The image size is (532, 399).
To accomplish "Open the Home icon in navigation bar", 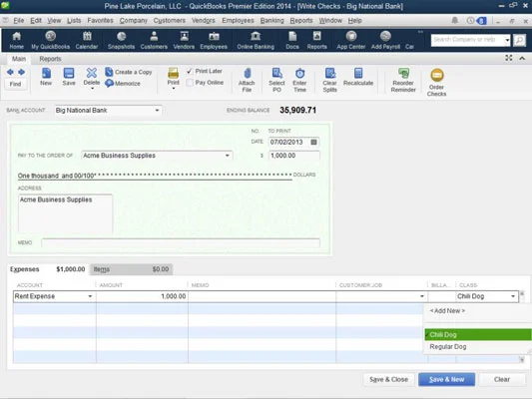I will 16,40.
